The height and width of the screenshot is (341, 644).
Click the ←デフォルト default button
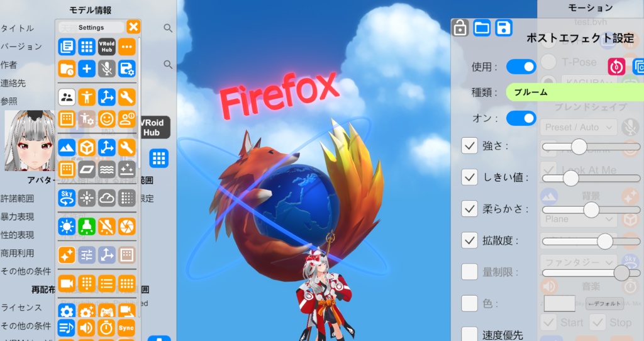click(x=604, y=304)
